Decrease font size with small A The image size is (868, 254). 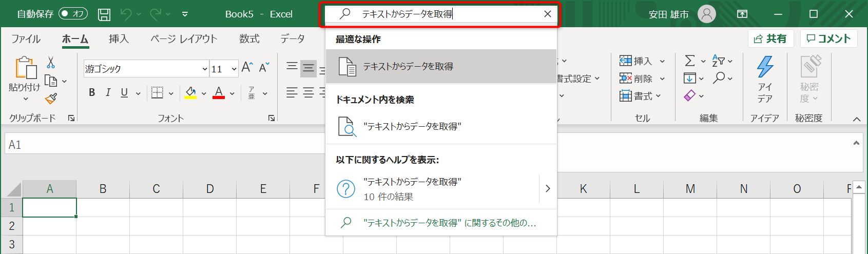(264, 67)
